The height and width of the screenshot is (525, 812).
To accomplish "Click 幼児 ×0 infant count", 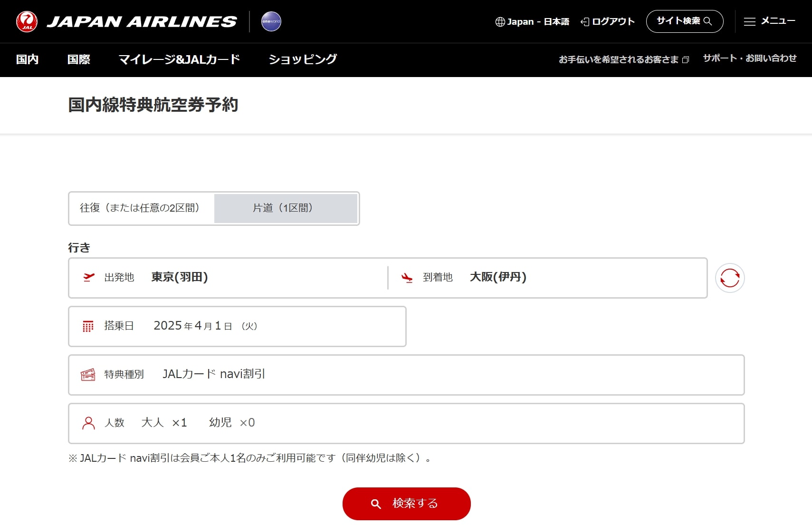I will 232,423.
